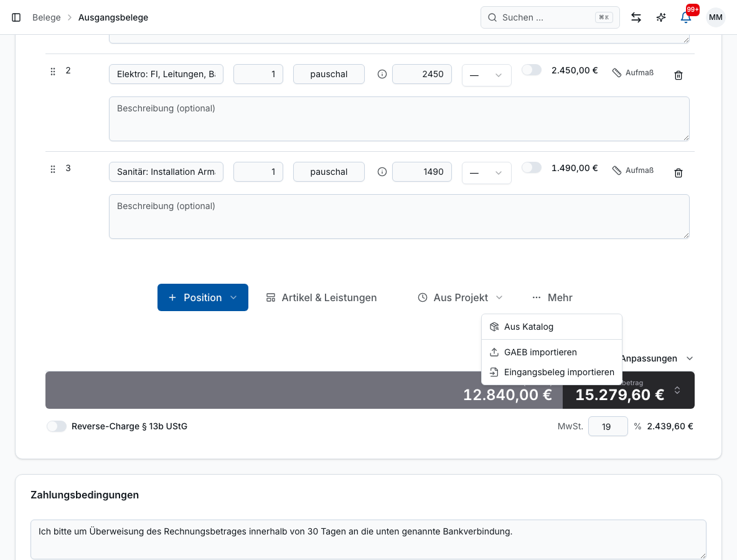Click the line total 1.490,00 €
This screenshot has width=737, height=560.
tap(575, 168)
